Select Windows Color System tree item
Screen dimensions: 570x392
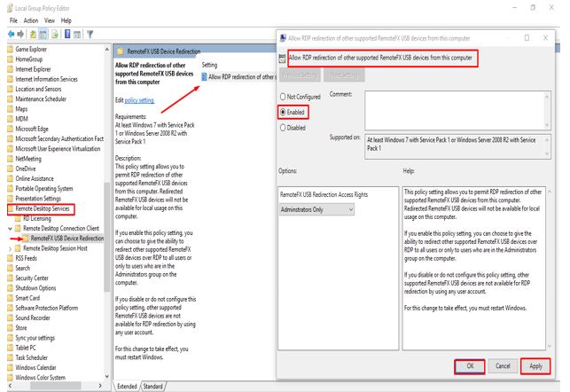click(x=41, y=378)
